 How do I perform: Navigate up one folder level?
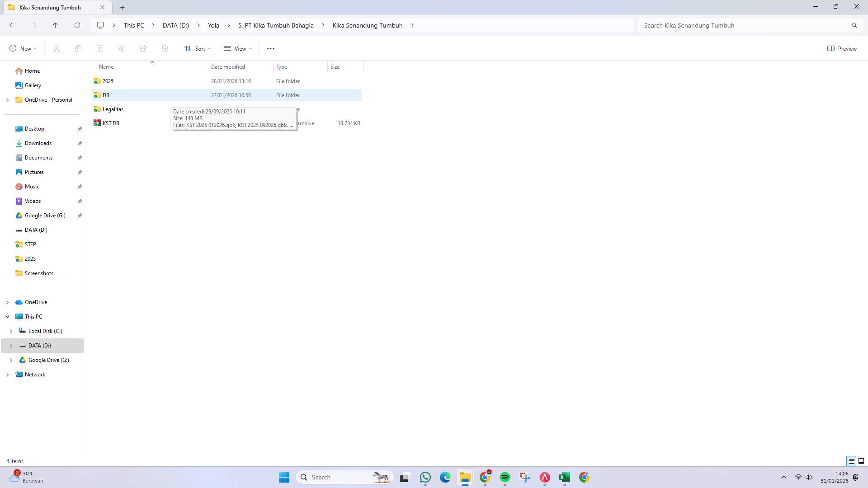56,25
